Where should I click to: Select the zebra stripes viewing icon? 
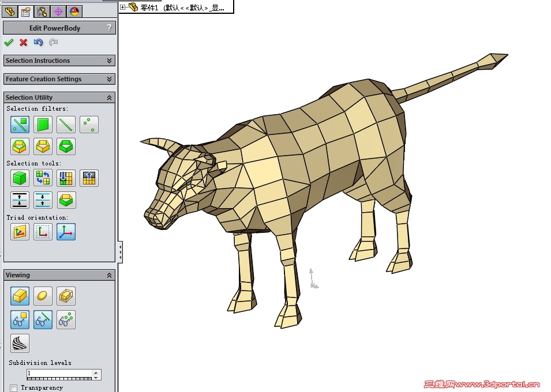tap(20, 343)
